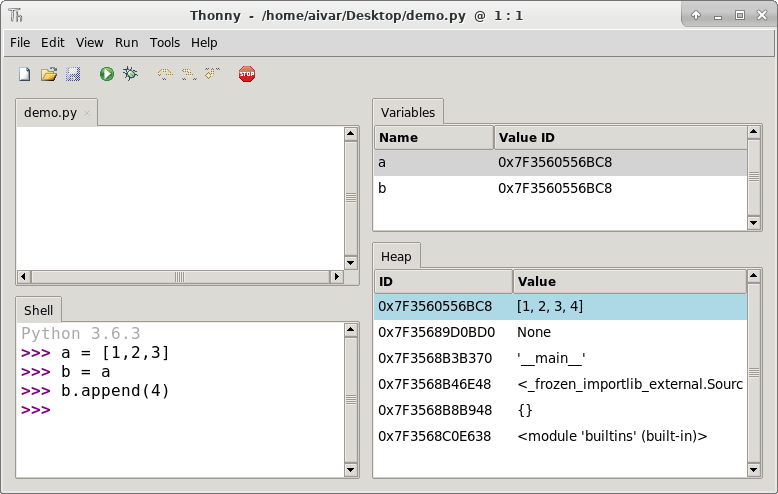This screenshot has height=494, width=778.
Task: Click the editor horizontal scrollbar thumb
Action: [x=180, y=277]
